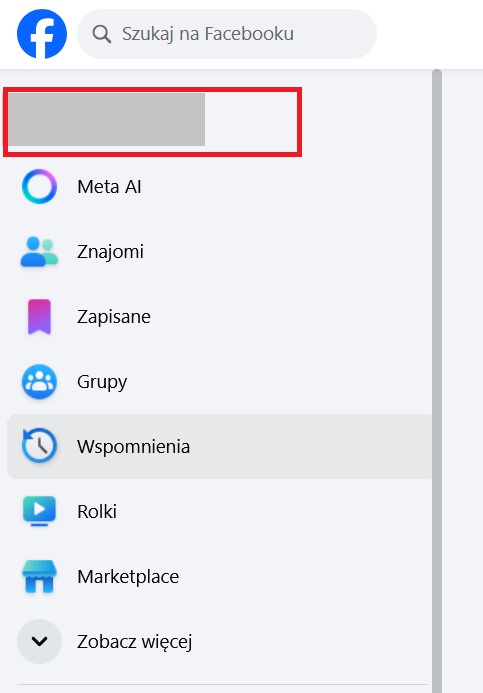Open the Rolki play video icon

pyautogui.click(x=39, y=511)
